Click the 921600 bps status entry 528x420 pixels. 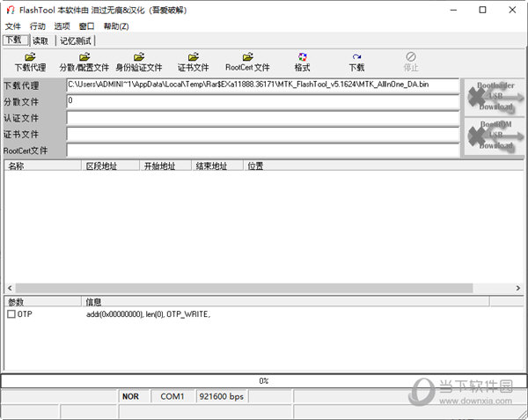pyautogui.click(x=222, y=396)
